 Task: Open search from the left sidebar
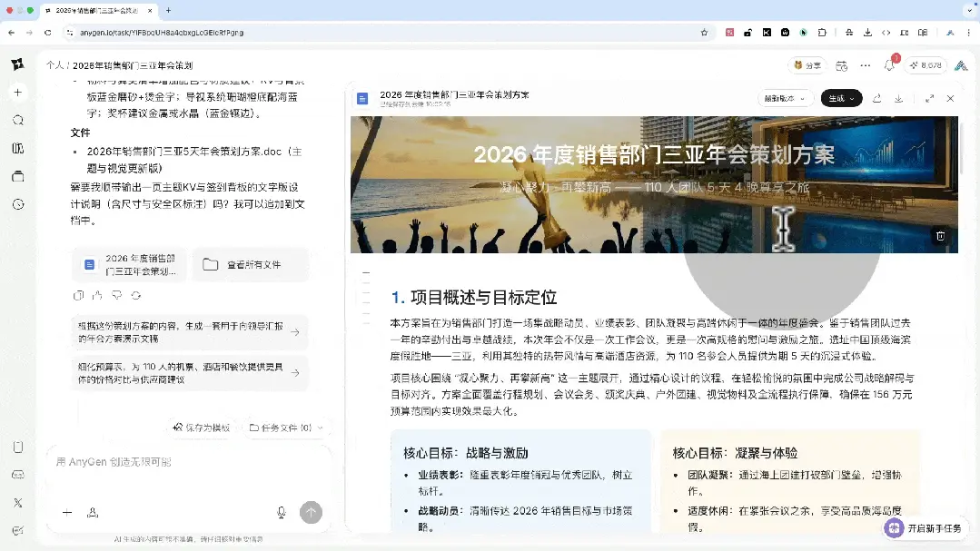click(x=19, y=120)
